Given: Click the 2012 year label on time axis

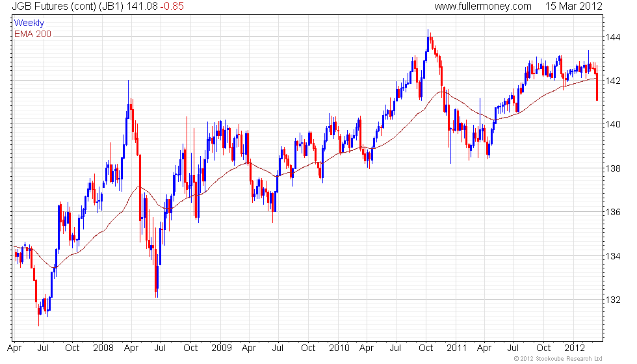Looking at the screenshot, I should click(575, 348).
